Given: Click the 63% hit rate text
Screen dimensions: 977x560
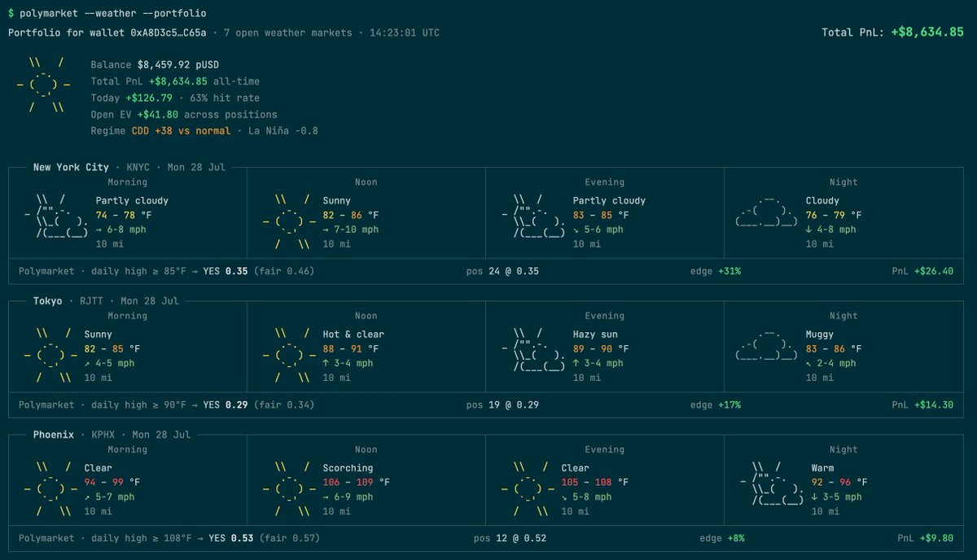Looking at the screenshot, I should coord(225,98).
